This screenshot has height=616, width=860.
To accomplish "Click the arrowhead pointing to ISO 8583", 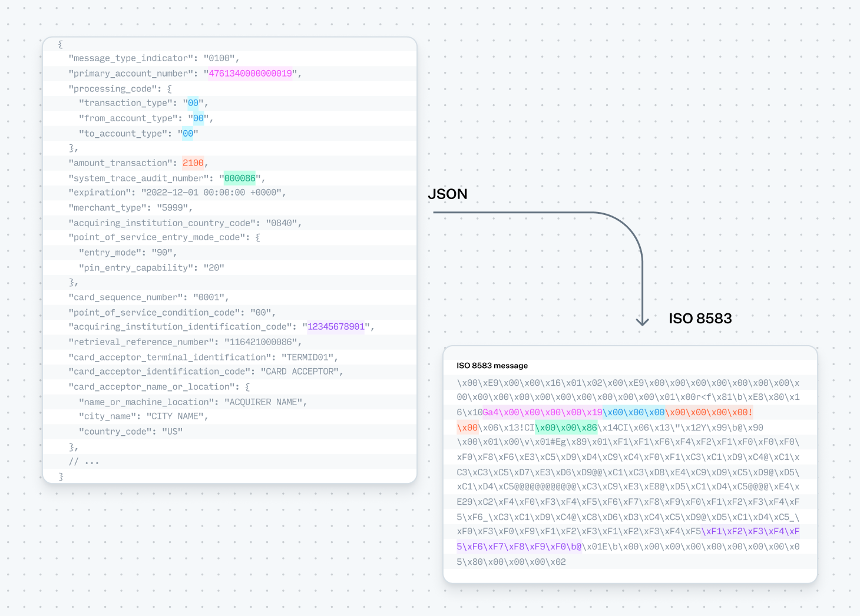I will [642, 321].
